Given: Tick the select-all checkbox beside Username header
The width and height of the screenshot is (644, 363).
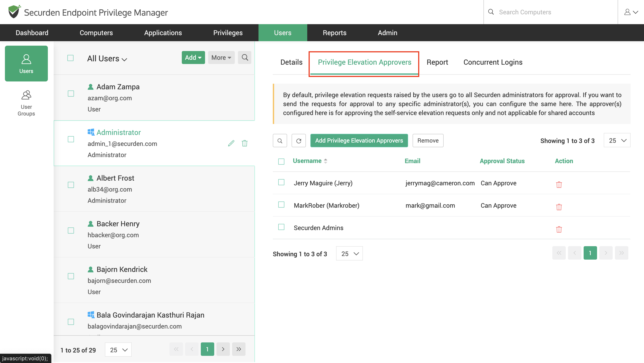Looking at the screenshot, I should pos(281,161).
